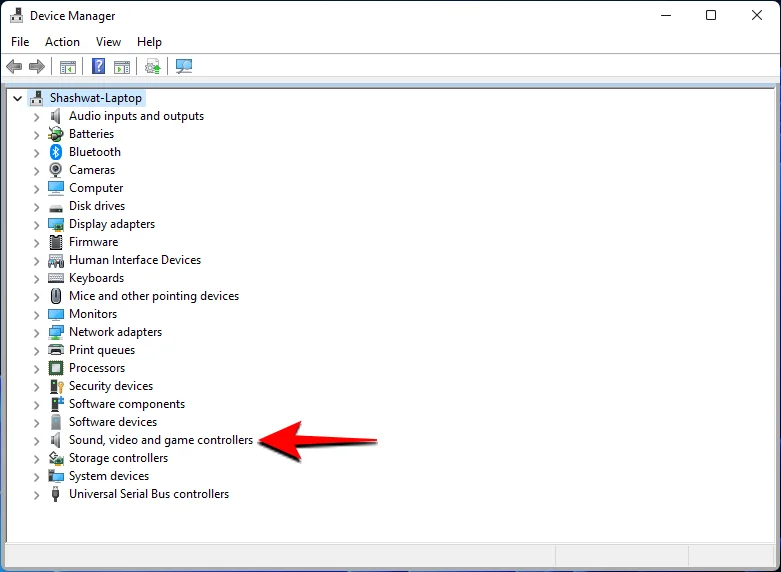This screenshot has height=572, width=781.
Task: Expand the Display adapters node
Action: pos(36,225)
